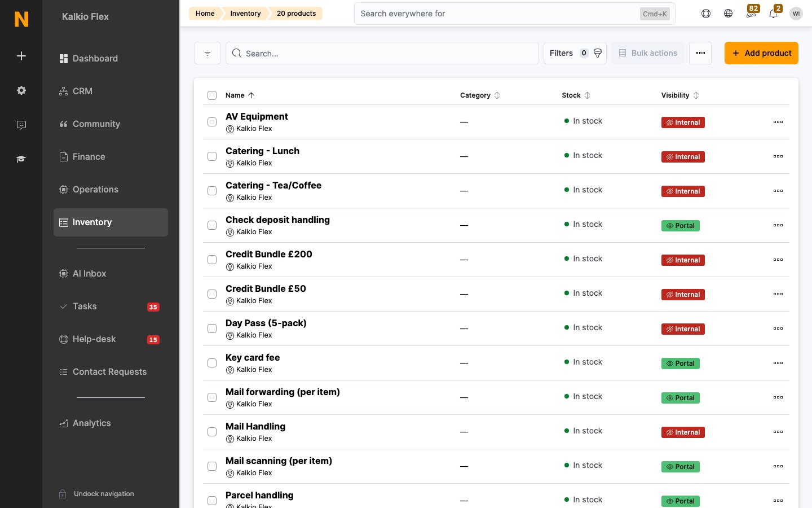Open row actions for Mail Handling
This screenshot has width=812, height=508.
tap(778, 432)
